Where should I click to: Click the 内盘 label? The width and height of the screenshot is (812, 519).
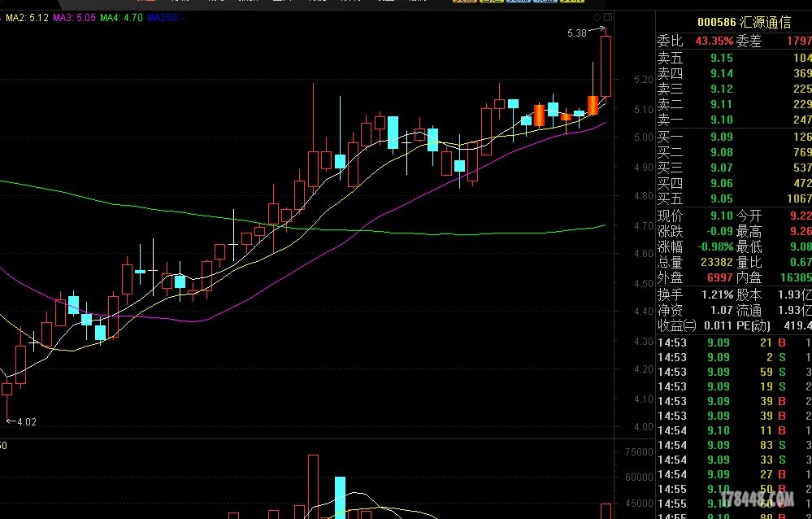coord(749,278)
